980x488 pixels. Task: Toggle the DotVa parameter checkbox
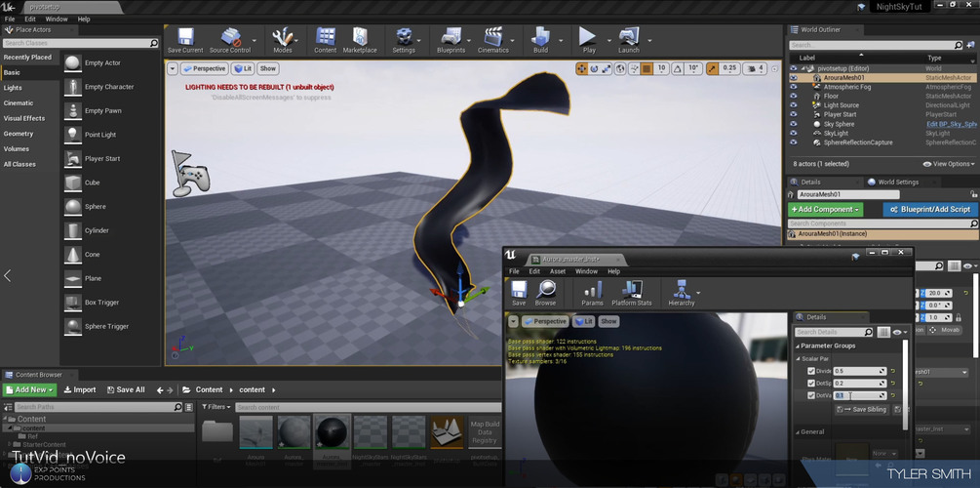811,395
